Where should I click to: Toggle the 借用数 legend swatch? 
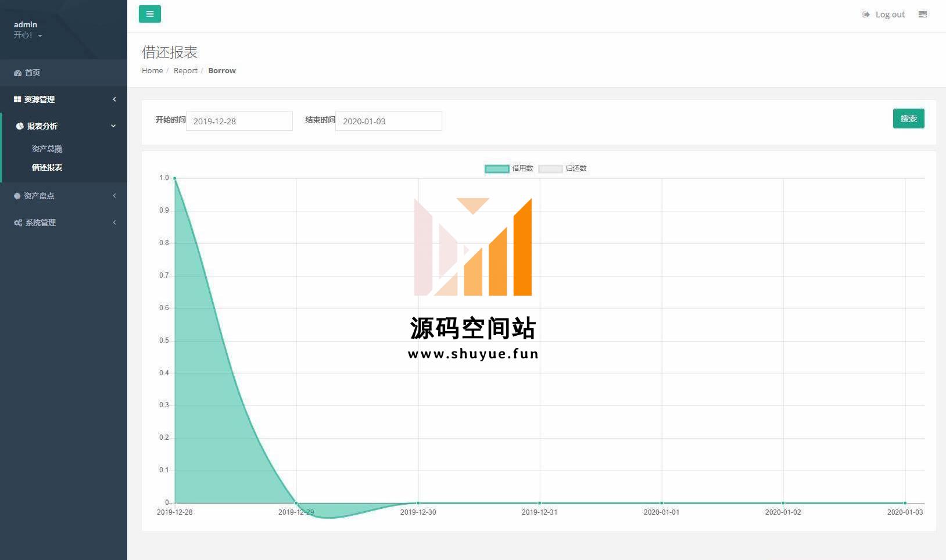coord(497,168)
